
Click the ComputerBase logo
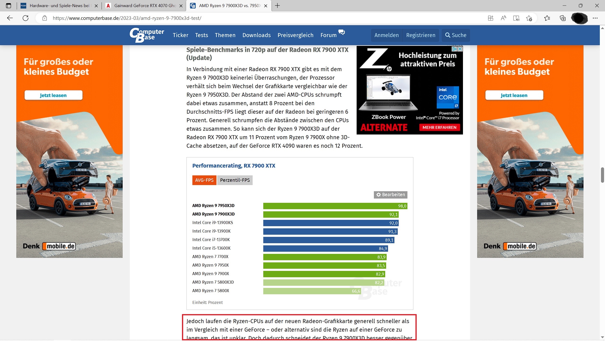pos(147,35)
